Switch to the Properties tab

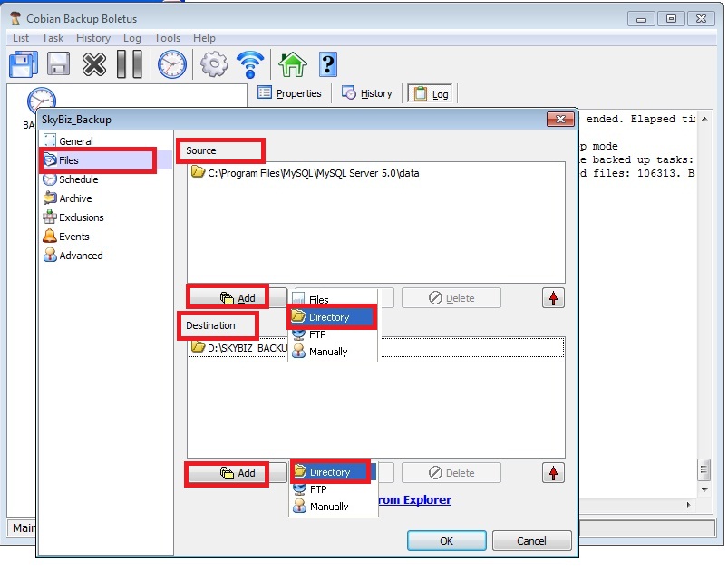(x=290, y=93)
